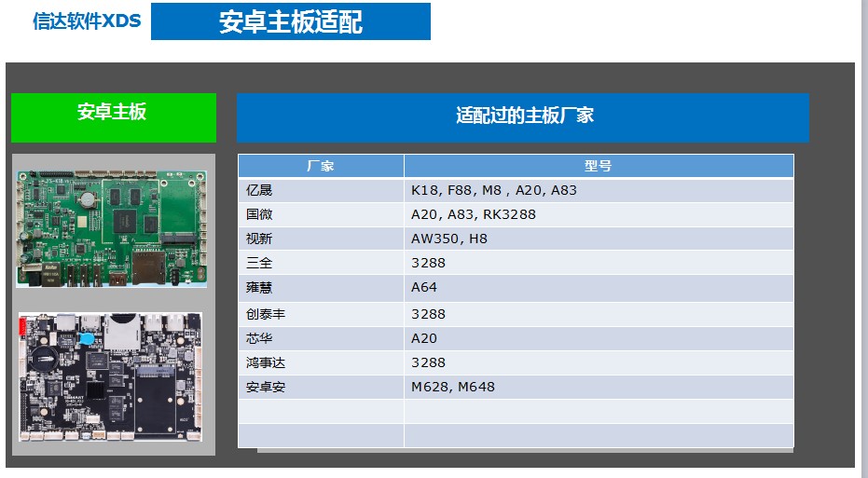
Task: Select the 安卓主板适配 title banner
Action: coord(291,21)
